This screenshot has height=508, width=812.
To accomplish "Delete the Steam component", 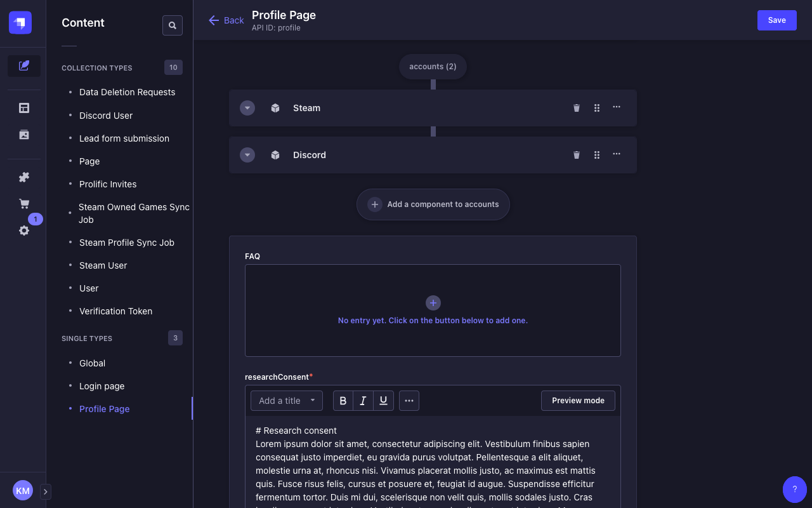I will [x=576, y=108].
